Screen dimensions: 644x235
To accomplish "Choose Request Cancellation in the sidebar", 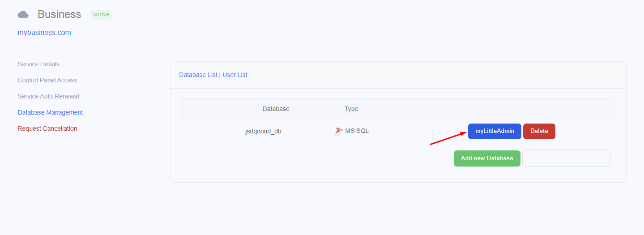I will pos(47,128).
